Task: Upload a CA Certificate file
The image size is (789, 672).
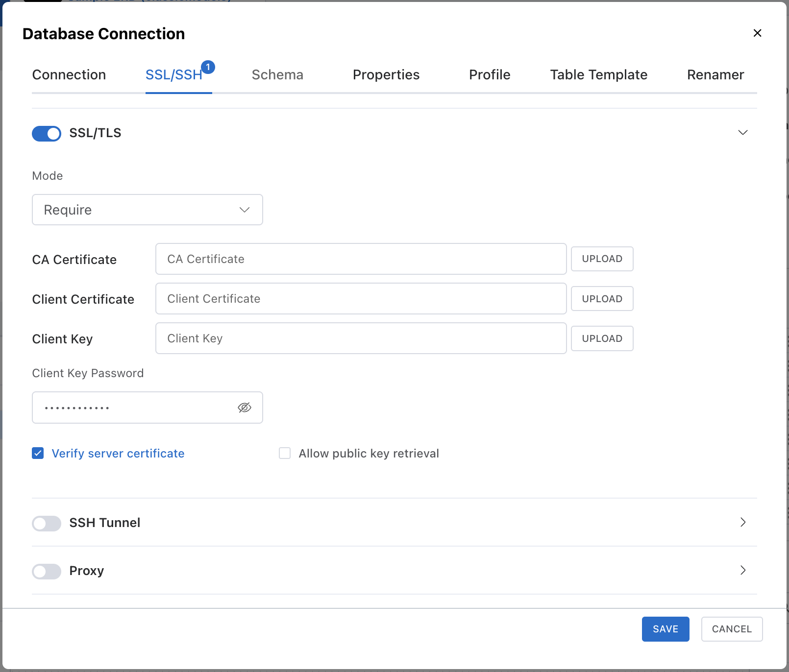Action: tap(602, 259)
